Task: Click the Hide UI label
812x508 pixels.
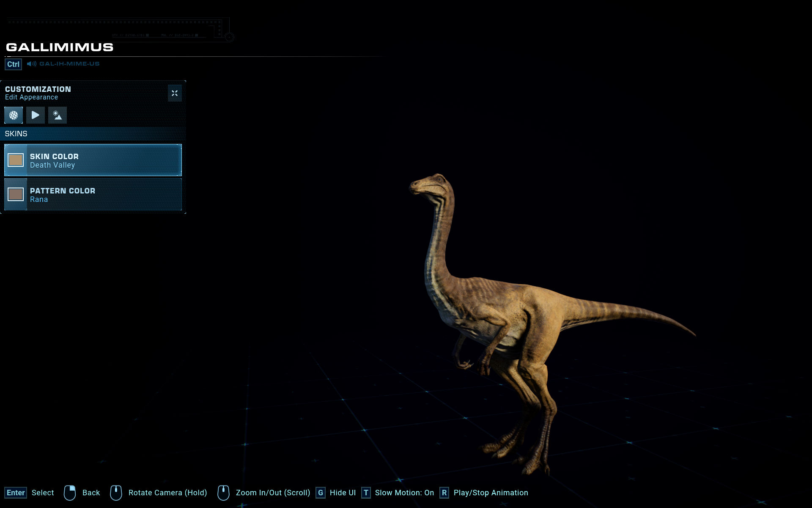Action: pyautogui.click(x=343, y=493)
